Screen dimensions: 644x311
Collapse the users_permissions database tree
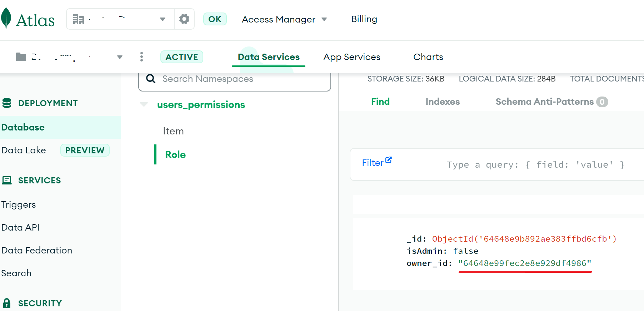pos(144,105)
